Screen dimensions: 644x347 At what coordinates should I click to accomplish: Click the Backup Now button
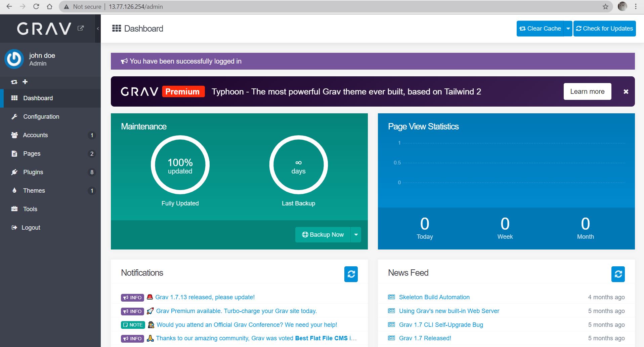(323, 235)
